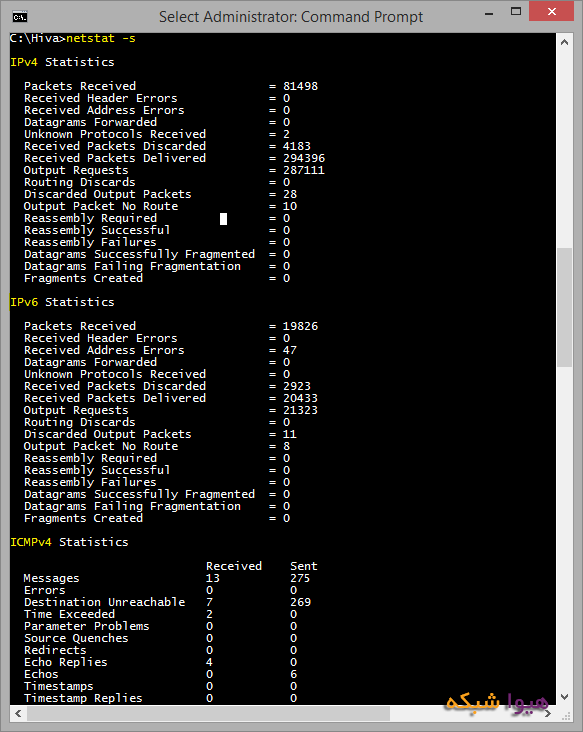
Task: Click the IPv4 Packets Received value 81498
Action: coord(300,86)
